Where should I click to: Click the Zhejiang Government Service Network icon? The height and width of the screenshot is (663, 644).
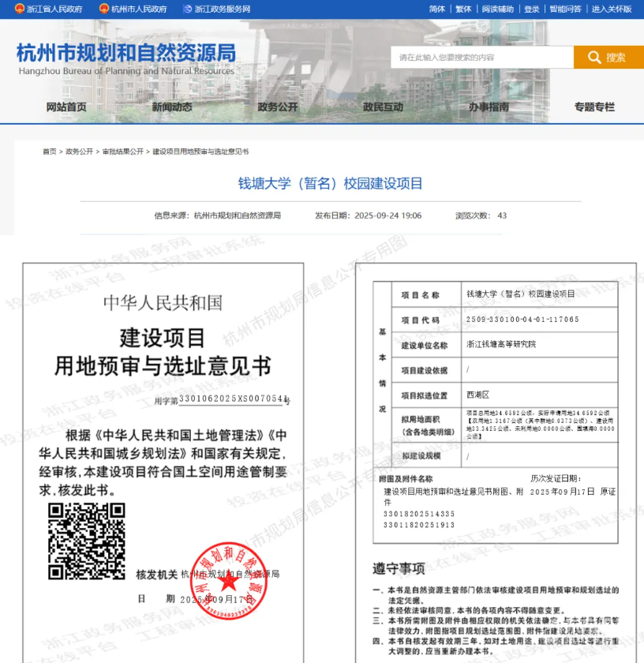(x=188, y=9)
